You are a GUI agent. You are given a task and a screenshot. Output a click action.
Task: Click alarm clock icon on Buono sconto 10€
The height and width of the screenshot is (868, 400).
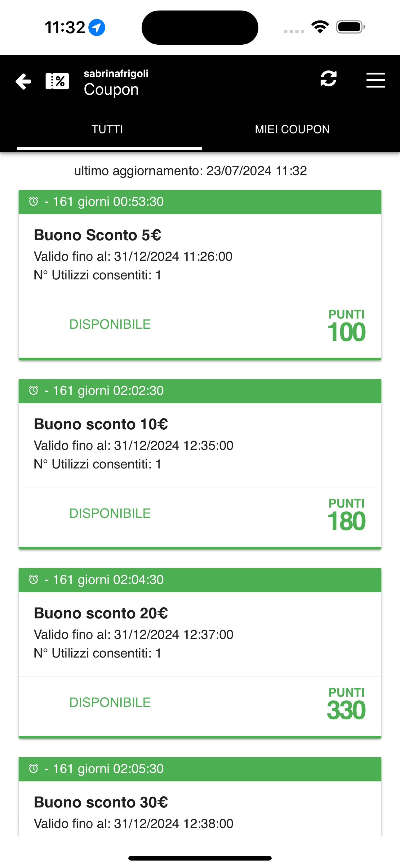coord(33,391)
